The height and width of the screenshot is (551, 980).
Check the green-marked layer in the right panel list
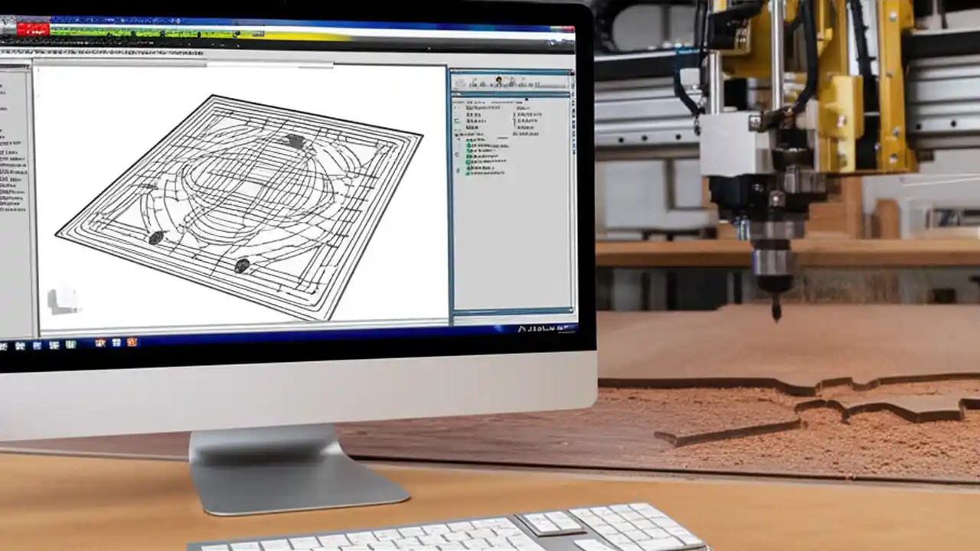click(x=469, y=163)
